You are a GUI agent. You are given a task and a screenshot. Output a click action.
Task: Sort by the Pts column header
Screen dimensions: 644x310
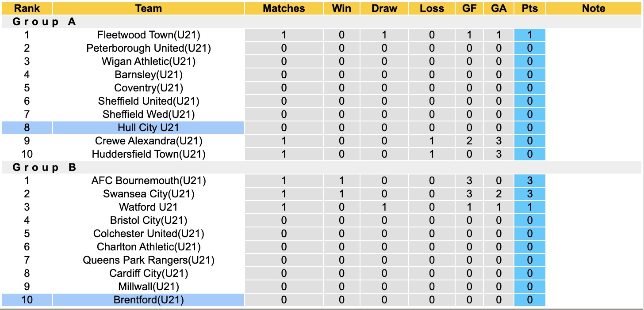[x=529, y=8]
